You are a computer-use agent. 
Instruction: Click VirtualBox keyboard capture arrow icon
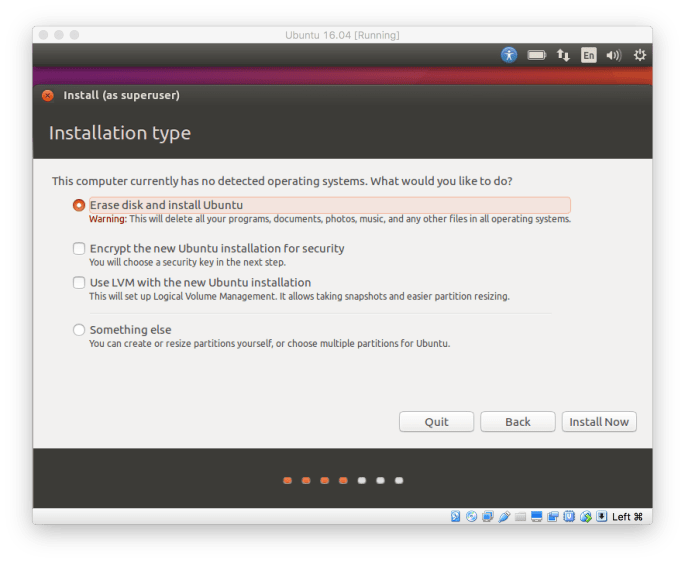tap(602, 517)
